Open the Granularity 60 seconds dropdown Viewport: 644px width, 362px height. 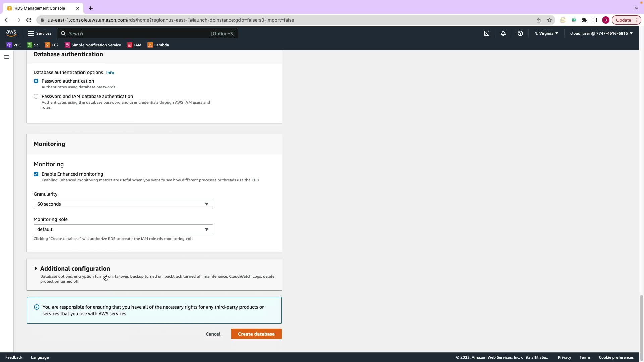pyautogui.click(x=123, y=204)
